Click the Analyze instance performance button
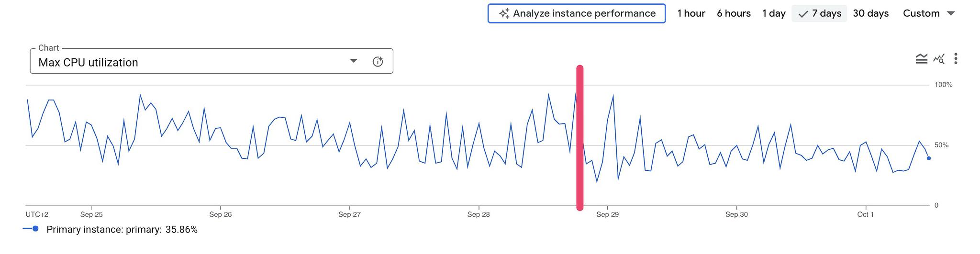 (x=577, y=13)
